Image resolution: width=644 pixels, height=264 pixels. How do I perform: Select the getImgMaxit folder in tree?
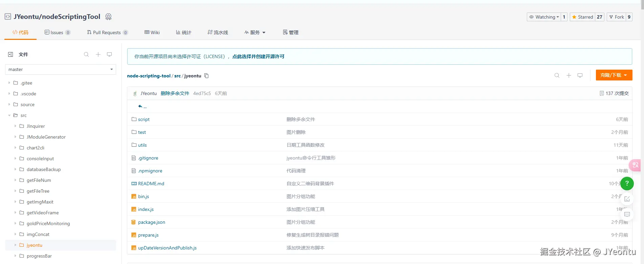point(40,202)
